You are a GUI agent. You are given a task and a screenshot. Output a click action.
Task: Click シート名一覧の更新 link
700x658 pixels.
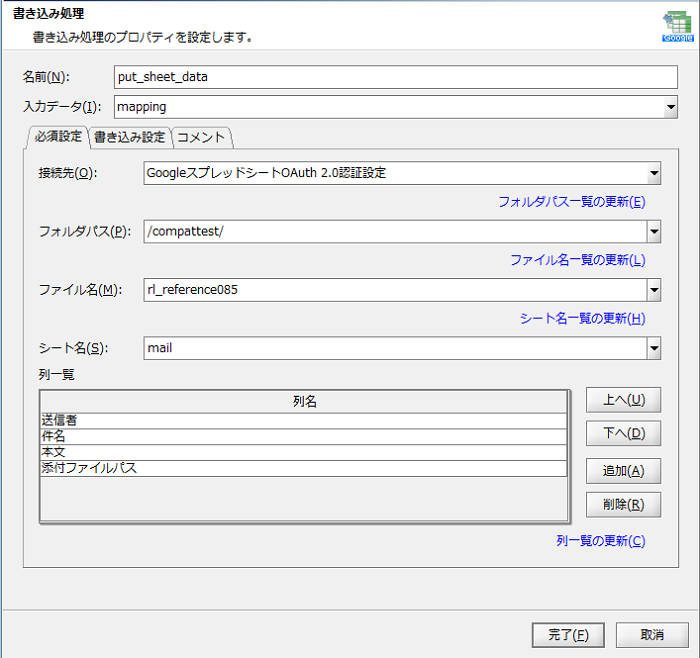[x=582, y=319]
